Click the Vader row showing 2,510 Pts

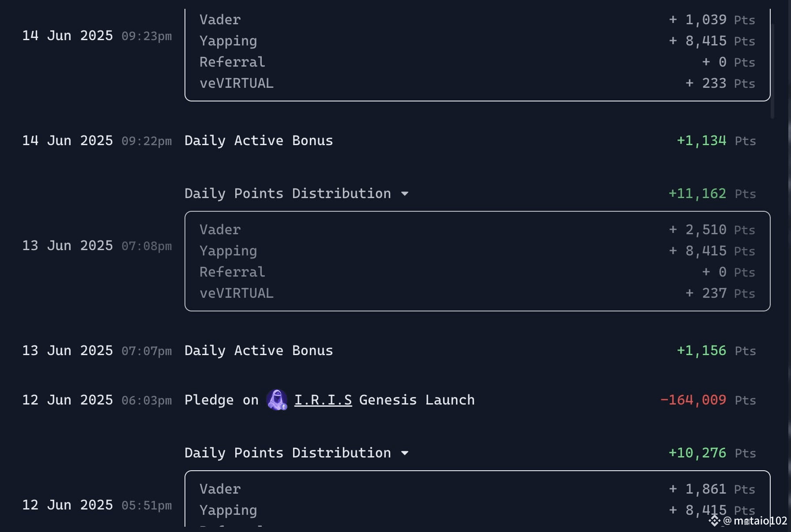coord(477,230)
